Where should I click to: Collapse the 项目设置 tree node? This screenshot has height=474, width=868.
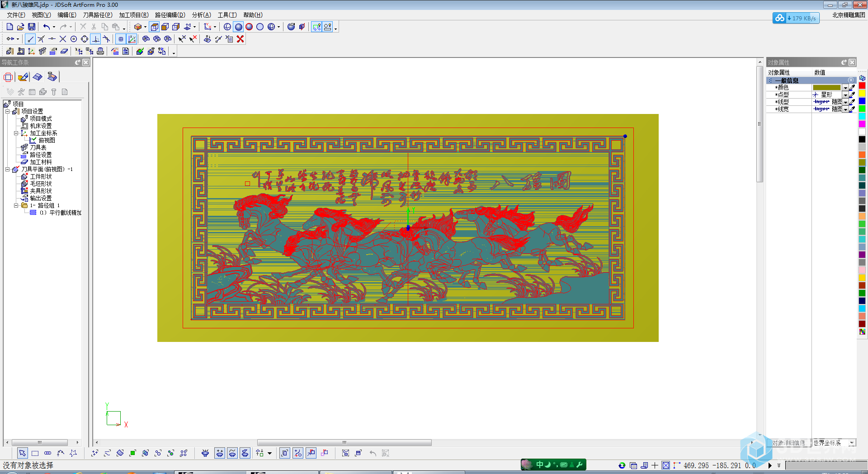8,111
